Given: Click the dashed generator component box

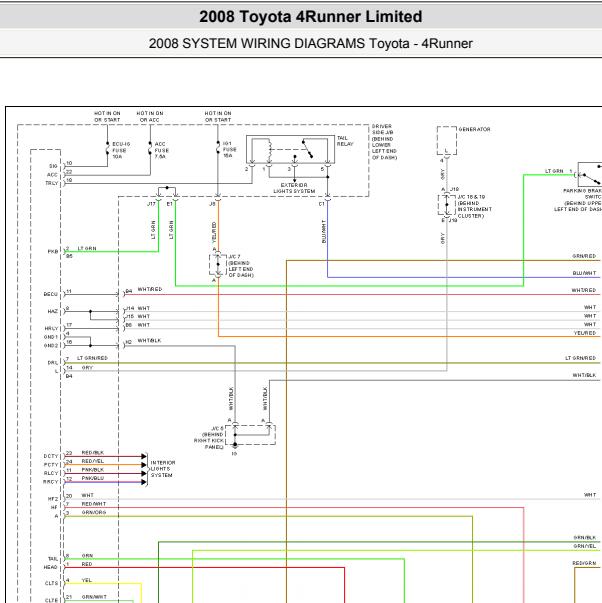Looking at the screenshot, I should [447, 140].
